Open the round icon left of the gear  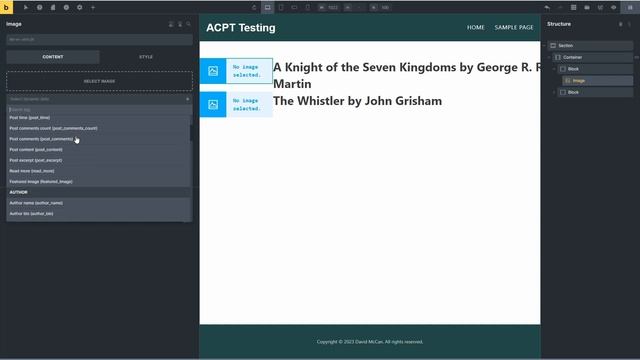click(66, 7)
